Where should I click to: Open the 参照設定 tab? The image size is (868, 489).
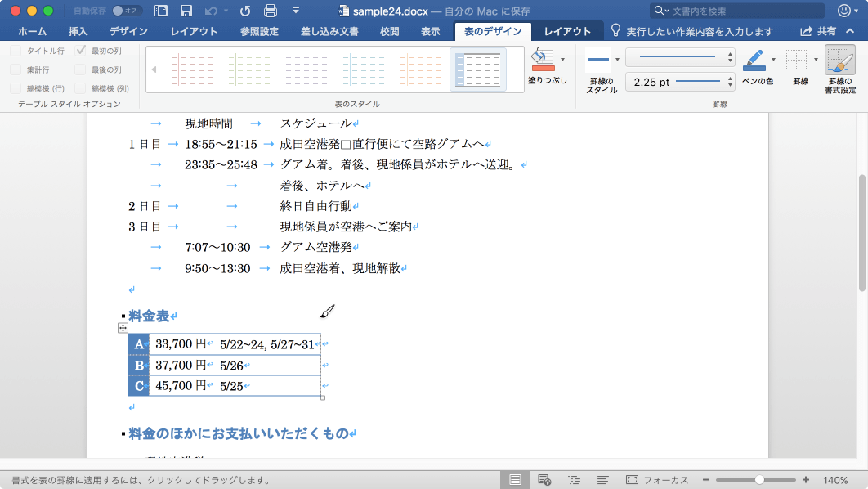(x=259, y=32)
